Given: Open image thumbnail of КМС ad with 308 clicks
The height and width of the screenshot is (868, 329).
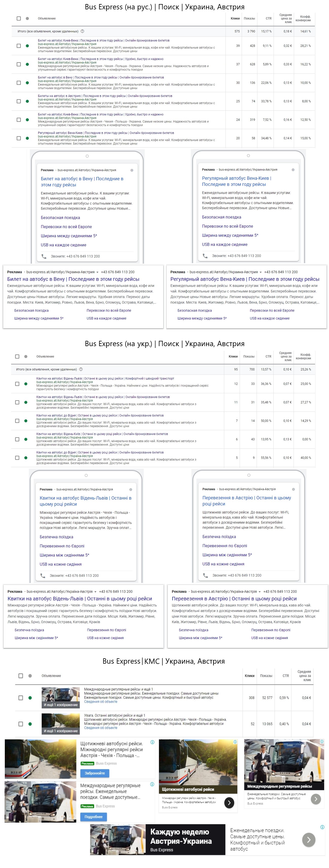Looking at the screenshot, I should (x=61, y=698).
